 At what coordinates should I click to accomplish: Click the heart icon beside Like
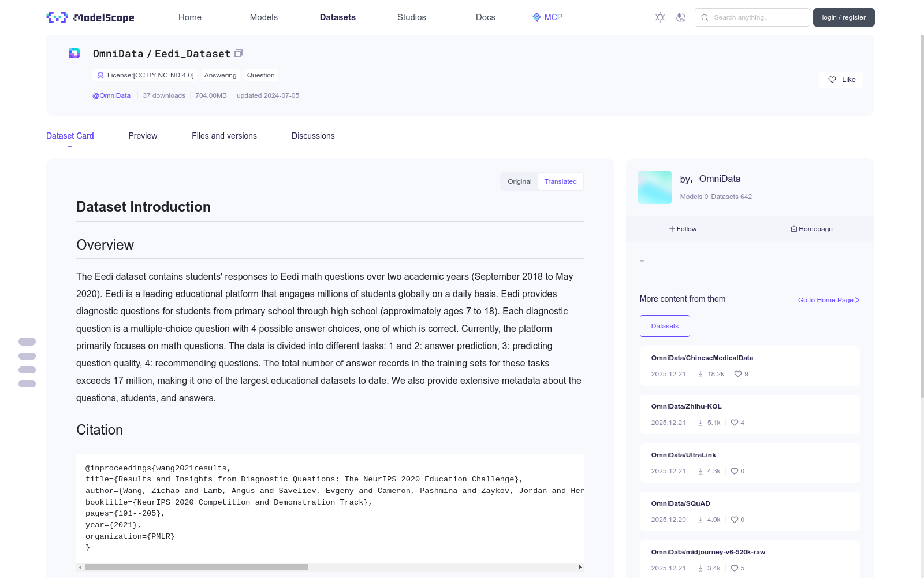(832, 80)
